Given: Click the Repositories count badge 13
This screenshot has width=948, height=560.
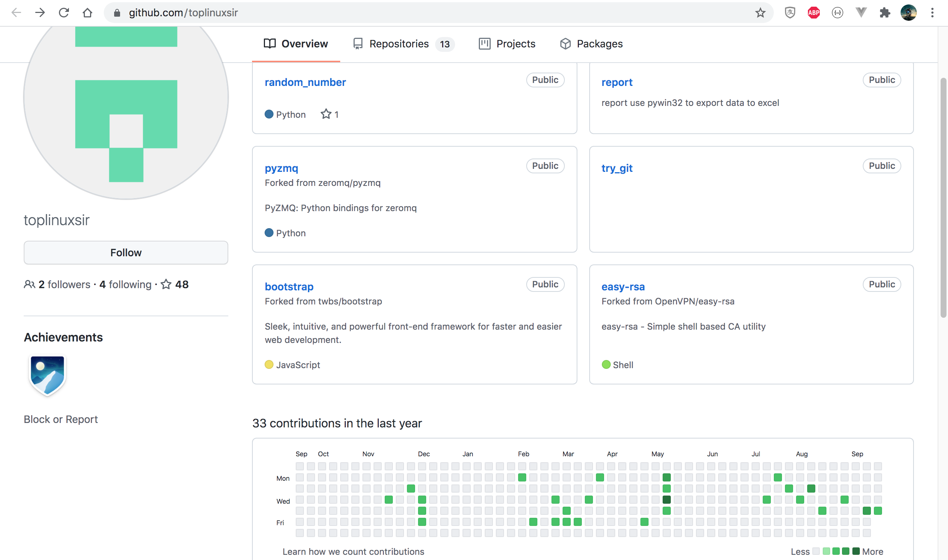Looking at the screenshot, I should [x=445, y=44].
